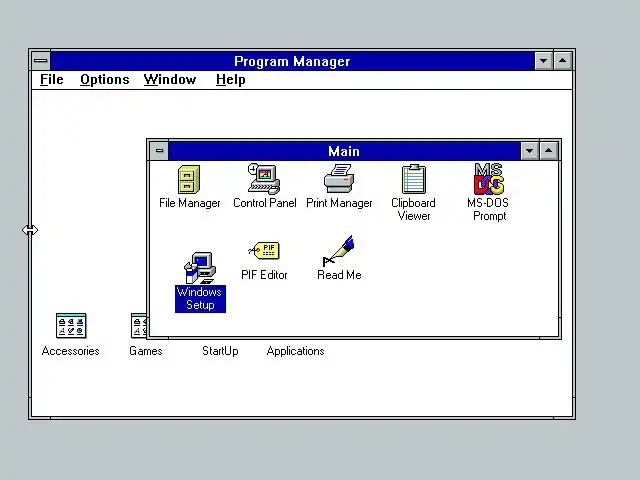Start the MS-DOS Prompt icon

tap(489, 179)
